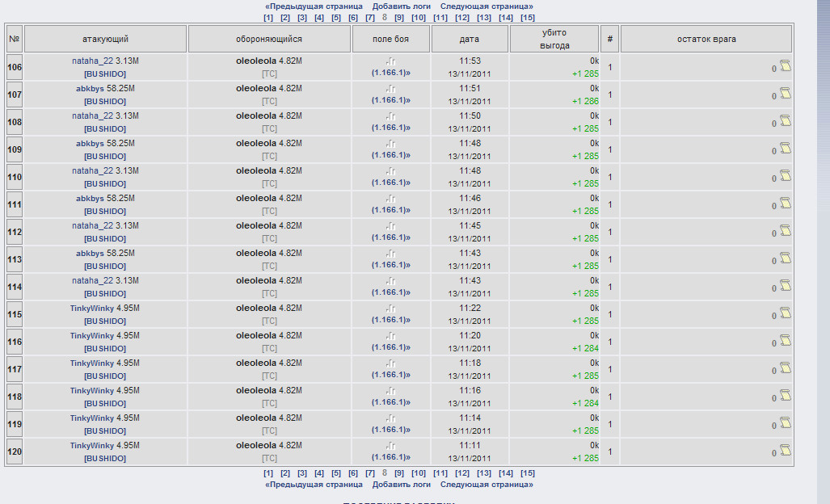Open the [BUSHIDO] alliance link in row 107

(x=105, y=102)
